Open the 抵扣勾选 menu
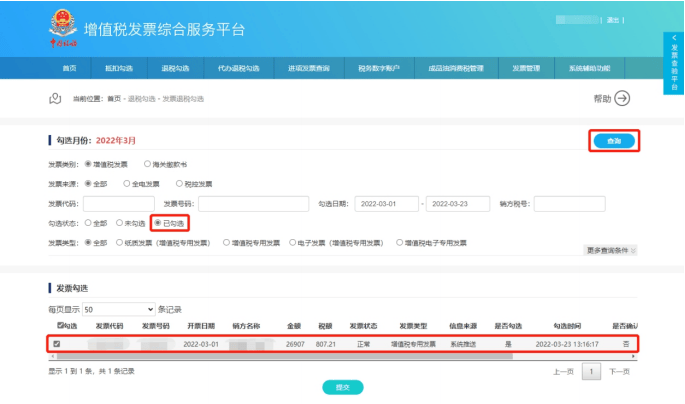The height and width of the screenshot is (404, 685). [118, 68]
